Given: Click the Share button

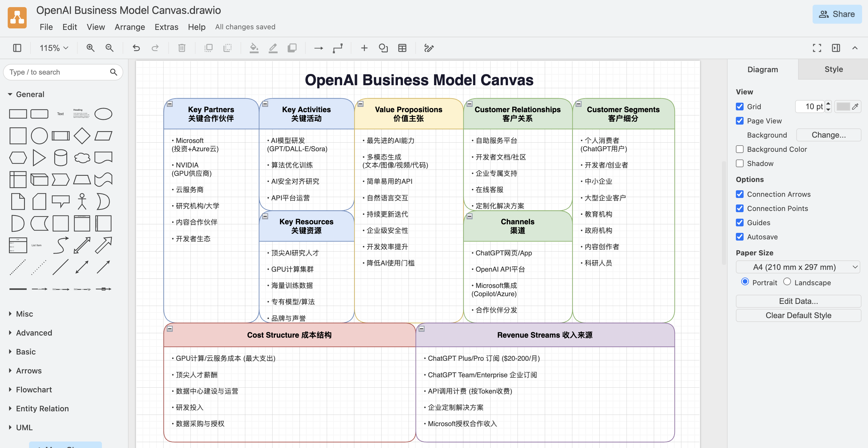Looking at the screenshot, I should pos(837,14).
